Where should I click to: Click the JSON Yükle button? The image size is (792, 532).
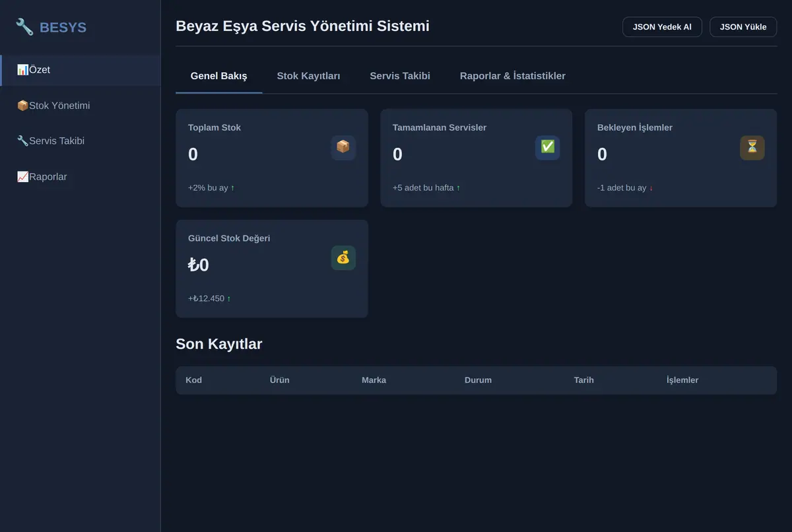743,27
